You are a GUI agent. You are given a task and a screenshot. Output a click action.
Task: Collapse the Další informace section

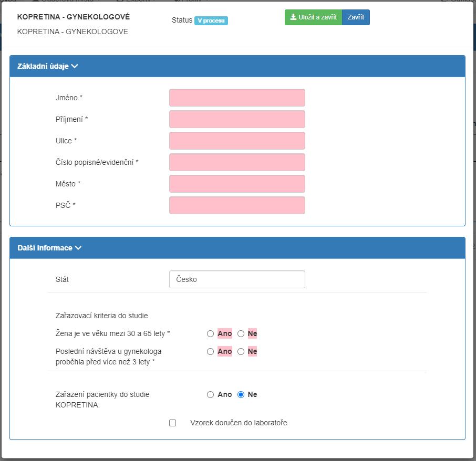(x=50, y=248)
